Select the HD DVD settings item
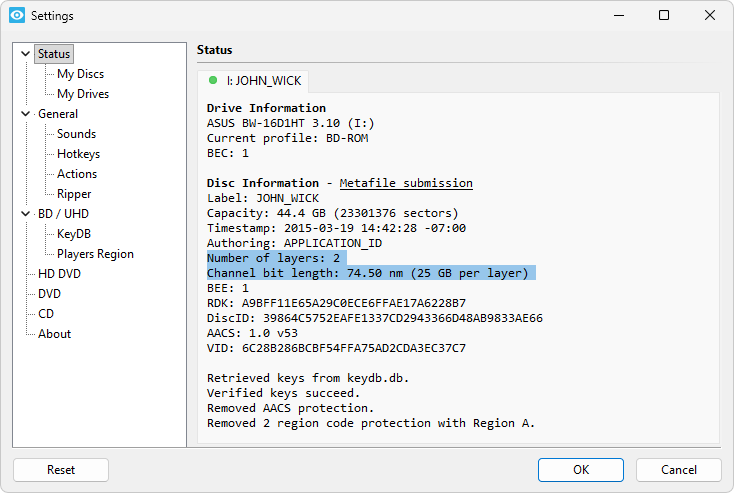The width and height of the screenshot is (734, 493). (x=59, y=274)
